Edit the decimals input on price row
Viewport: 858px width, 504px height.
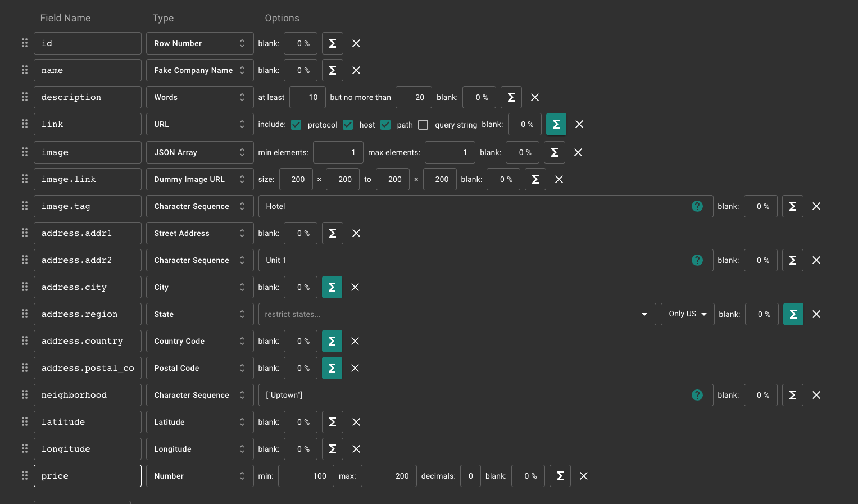click(x=470, y=476)
